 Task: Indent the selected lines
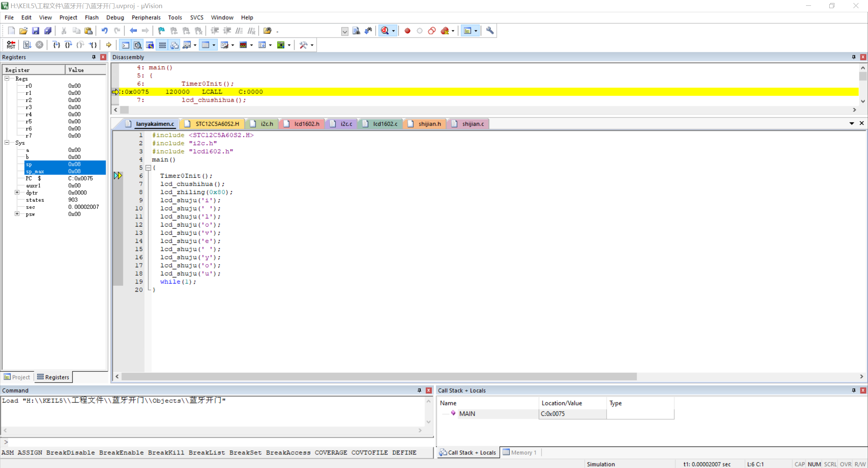(x=215, y=31)
